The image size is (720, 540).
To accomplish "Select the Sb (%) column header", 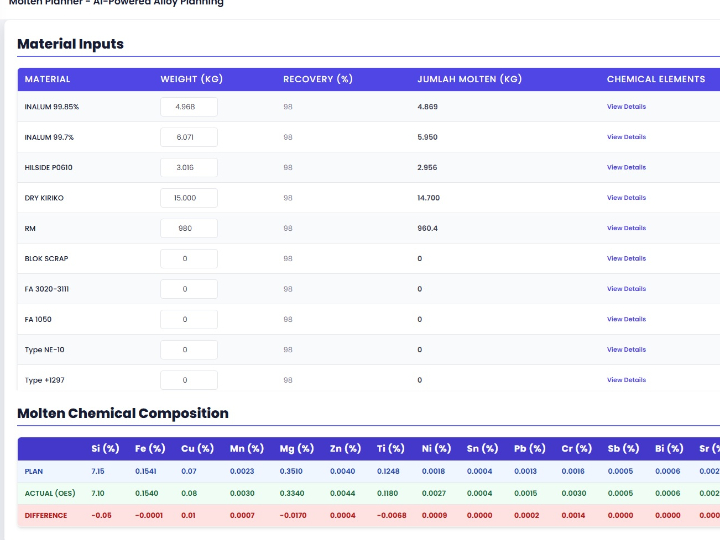I will [x=623, y=449].
